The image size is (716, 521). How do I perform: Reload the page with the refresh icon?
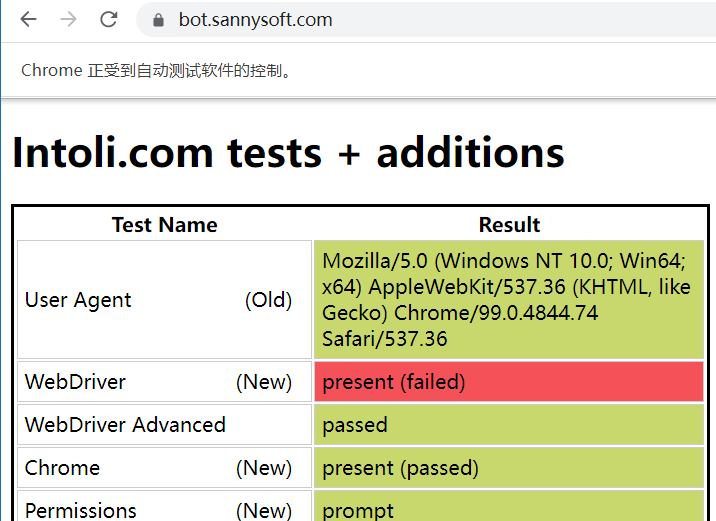click(x=109, y=19)
